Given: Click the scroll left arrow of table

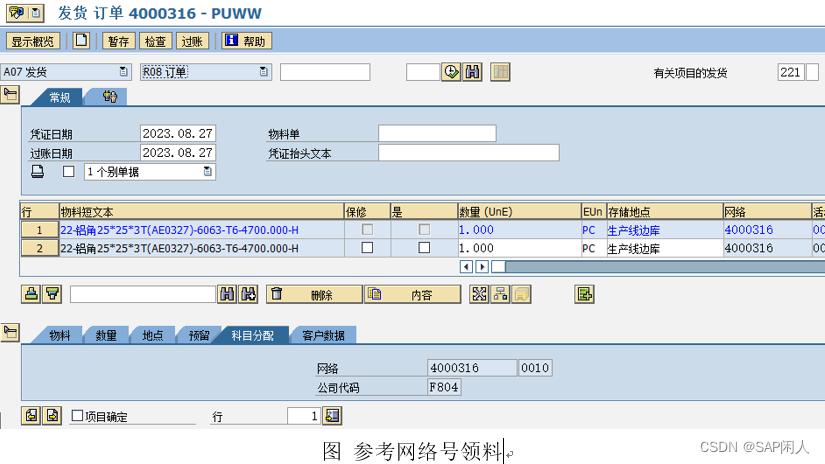Looking at the screenshot, I should tap(466, 267).
